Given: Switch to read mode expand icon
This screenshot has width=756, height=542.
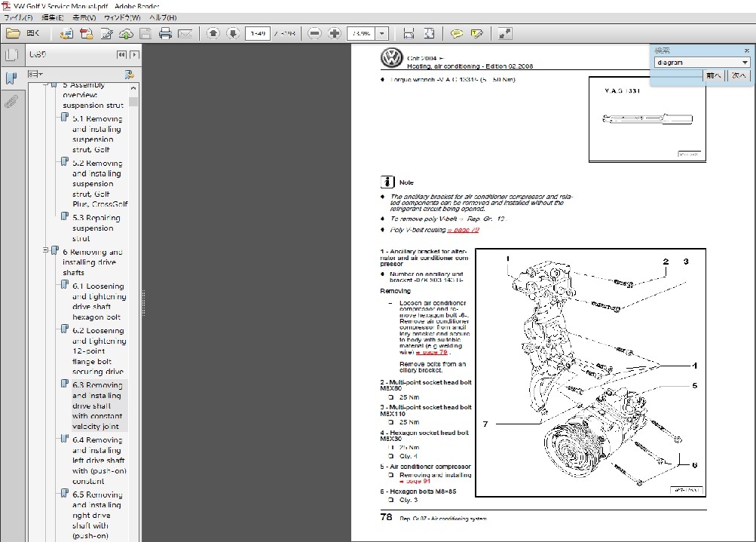Looking at the screenshot, I should pos(504,33).
